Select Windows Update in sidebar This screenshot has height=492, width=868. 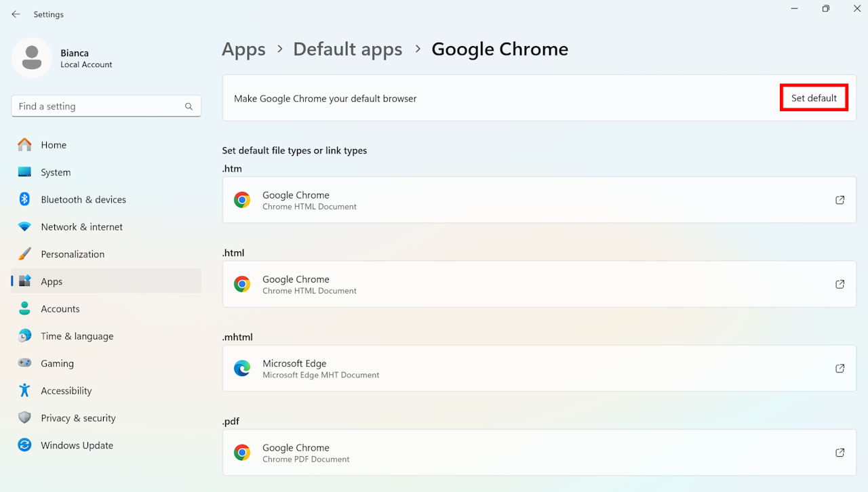click(77, 445)
